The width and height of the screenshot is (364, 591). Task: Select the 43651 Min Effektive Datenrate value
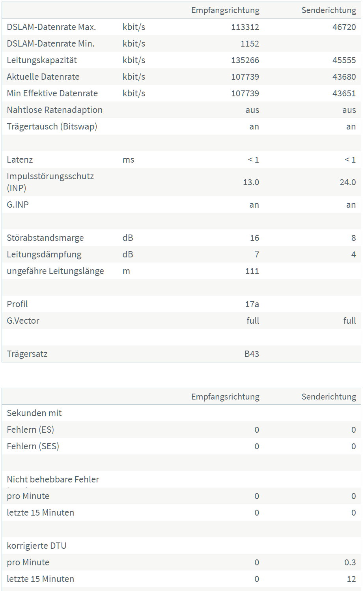tap(344, 94)
